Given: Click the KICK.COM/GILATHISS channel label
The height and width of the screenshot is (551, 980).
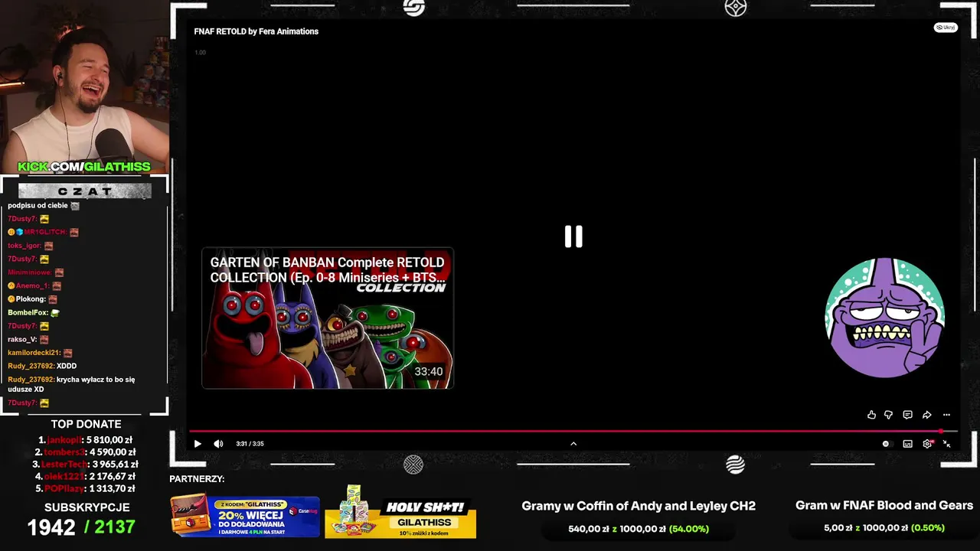Looking at the screenshot, I should pyautogui.click(x=84, y=167).
